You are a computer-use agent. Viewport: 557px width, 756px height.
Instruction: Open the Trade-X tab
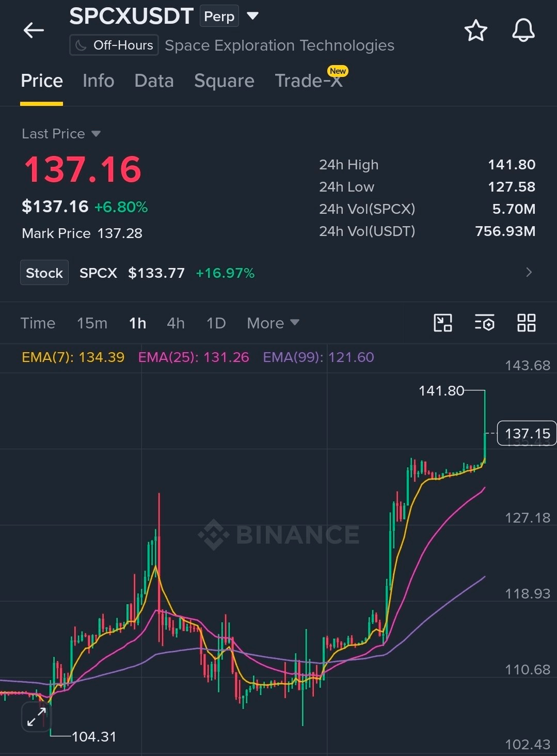point(309,81)
